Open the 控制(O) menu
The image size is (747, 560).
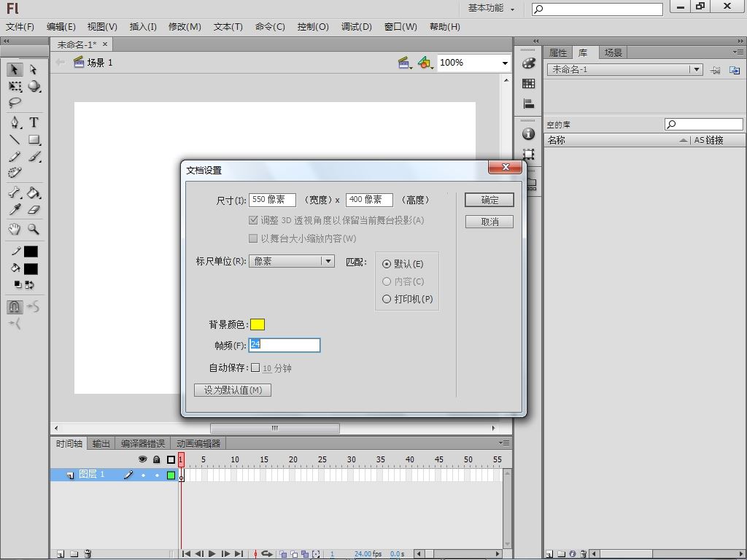pyautogui.click(x=313, y=27)
